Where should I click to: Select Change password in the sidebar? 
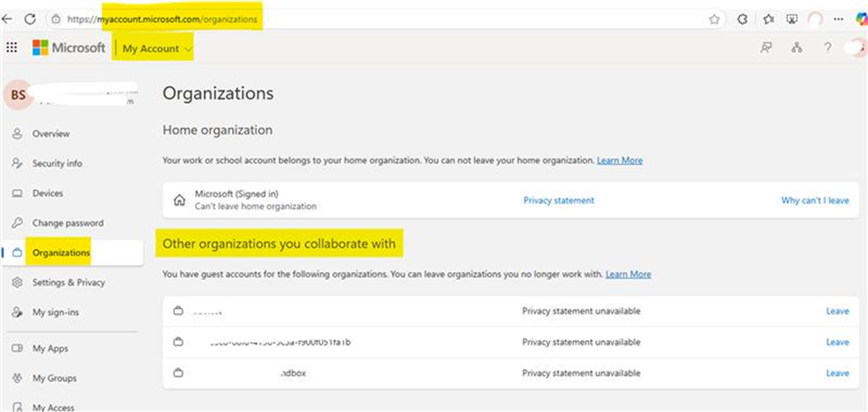click(67, 223)
